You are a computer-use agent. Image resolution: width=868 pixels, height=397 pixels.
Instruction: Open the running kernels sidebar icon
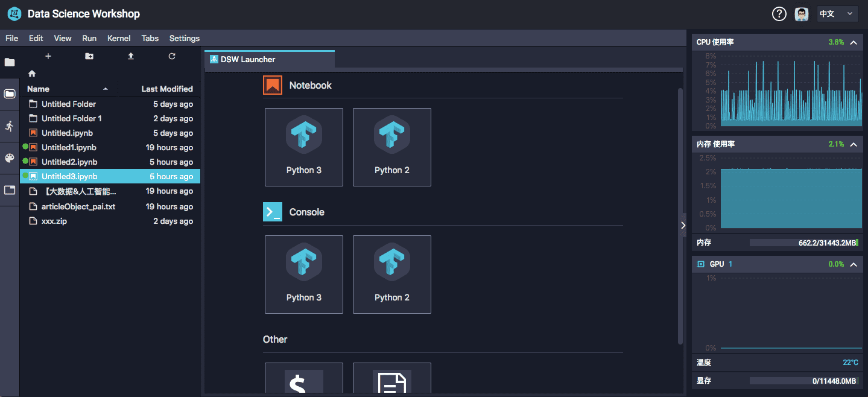[10, 125]
